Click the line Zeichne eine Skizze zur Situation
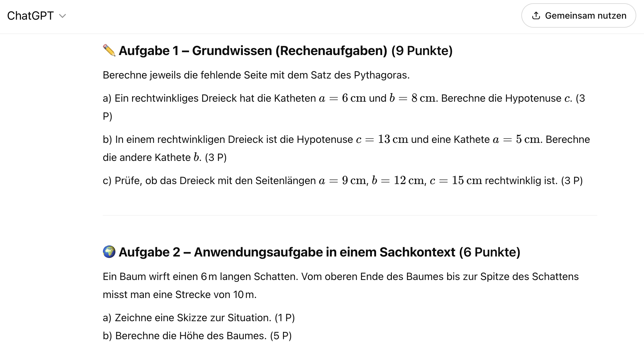The image size is (644, 345). click(199, 318)
